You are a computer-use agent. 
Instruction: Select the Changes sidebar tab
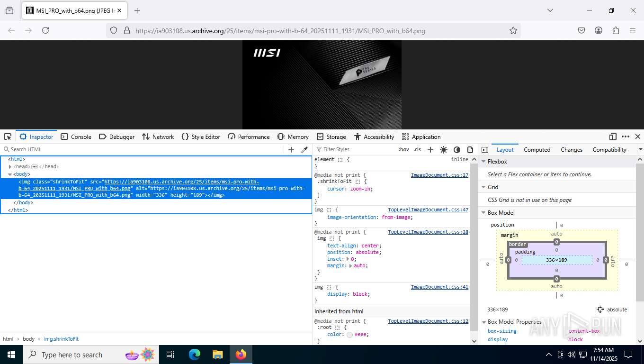click(572, 149)
